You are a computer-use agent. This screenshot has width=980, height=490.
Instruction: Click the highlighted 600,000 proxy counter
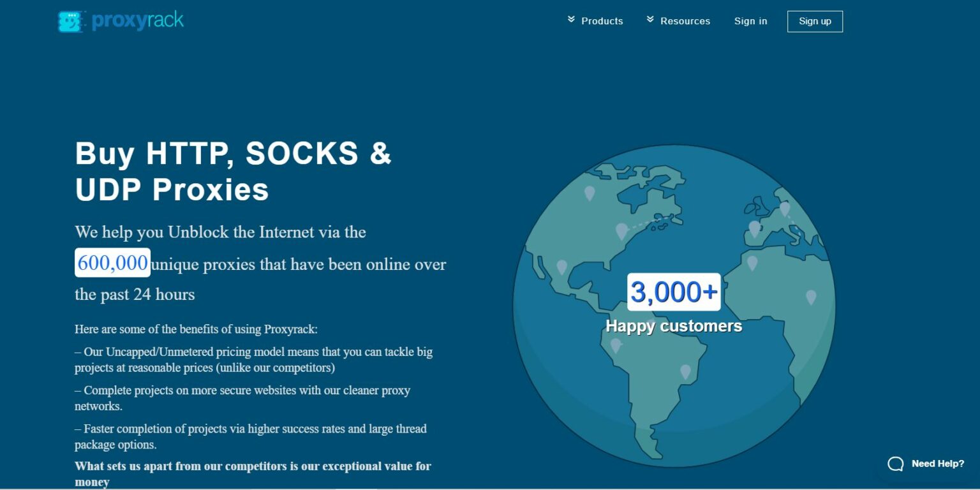click(112, 263)
